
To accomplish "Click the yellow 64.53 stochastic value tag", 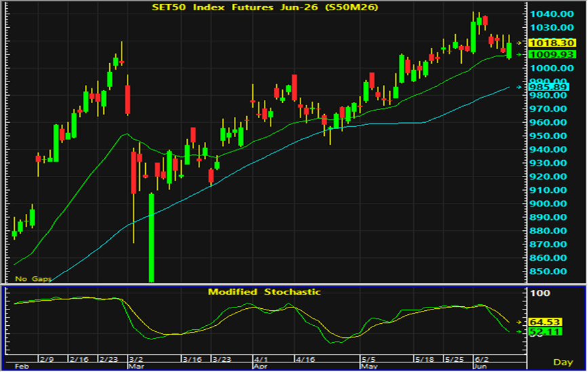I will [x=545, y=322].
